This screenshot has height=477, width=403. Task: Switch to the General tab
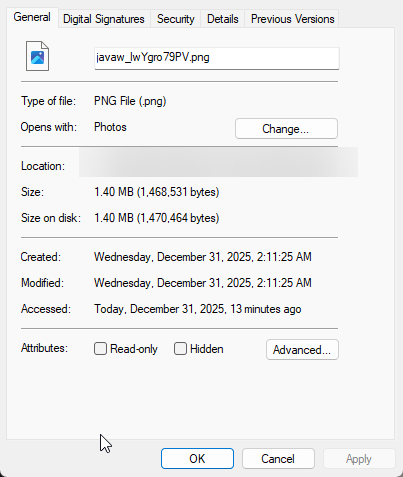coord(32,17)
